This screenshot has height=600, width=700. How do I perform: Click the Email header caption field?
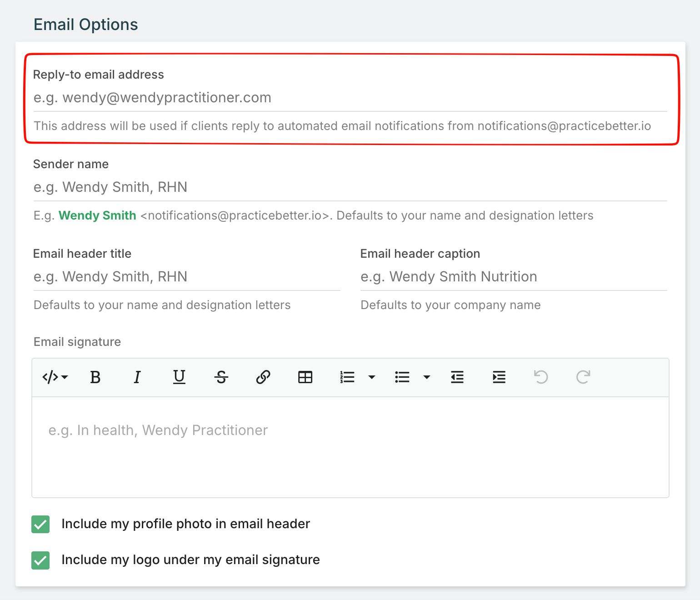coord(514,277)
